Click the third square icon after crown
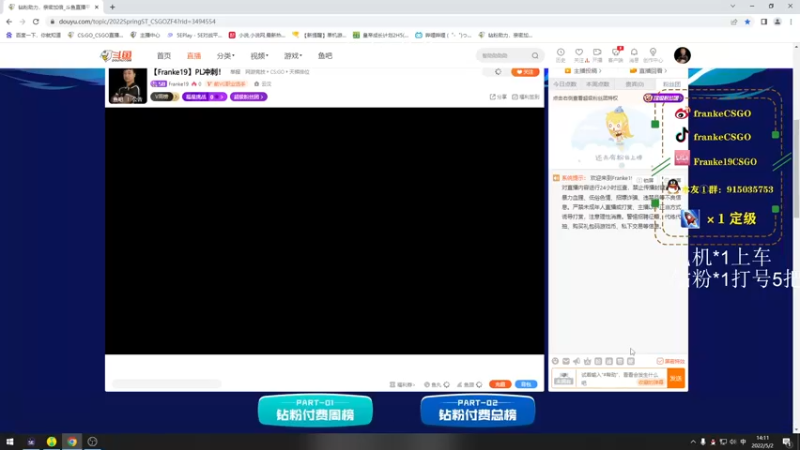The image size is (800, 450). 619,361
